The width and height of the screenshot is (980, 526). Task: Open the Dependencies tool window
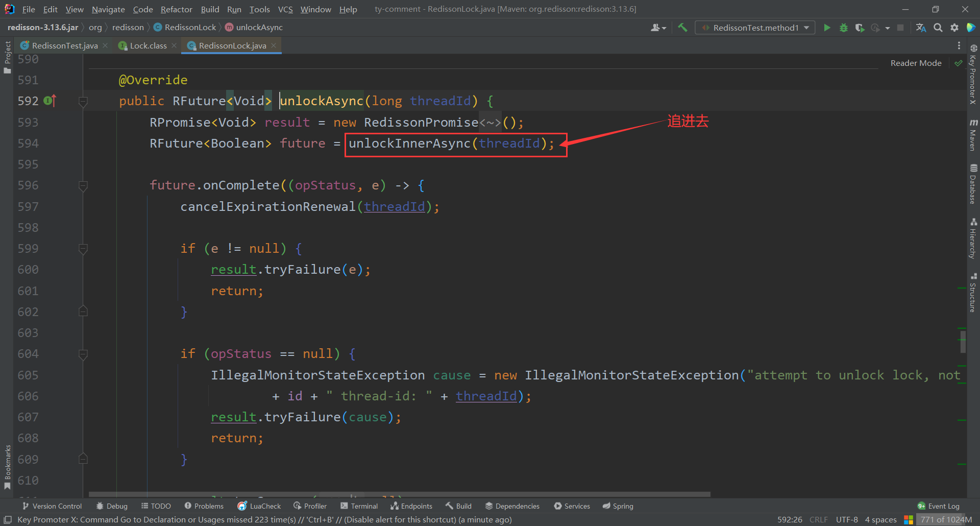[512, 506]
